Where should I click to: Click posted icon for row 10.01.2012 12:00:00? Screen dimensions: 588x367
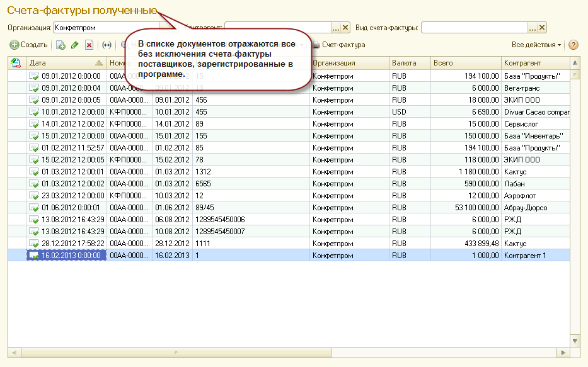34,112
